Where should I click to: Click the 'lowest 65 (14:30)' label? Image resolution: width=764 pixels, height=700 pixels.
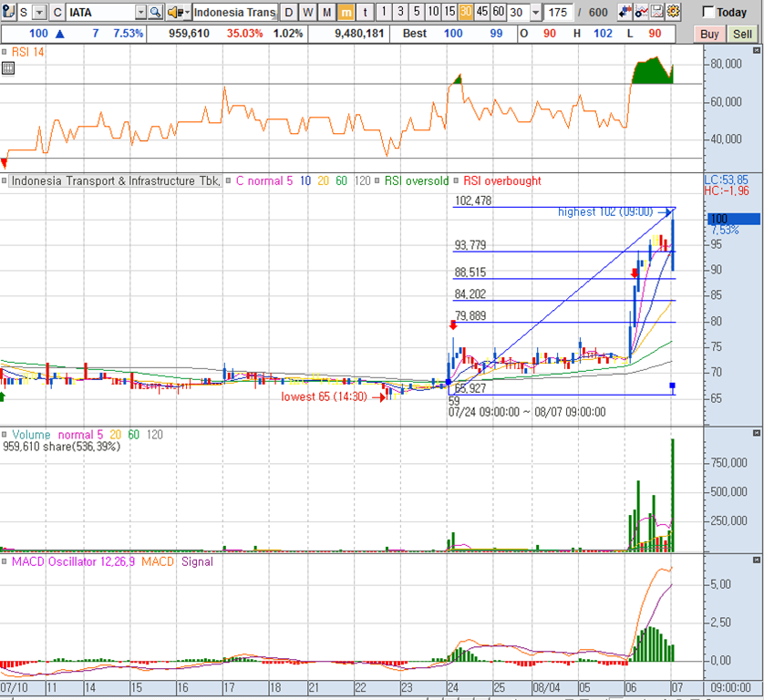click(324, 396)
